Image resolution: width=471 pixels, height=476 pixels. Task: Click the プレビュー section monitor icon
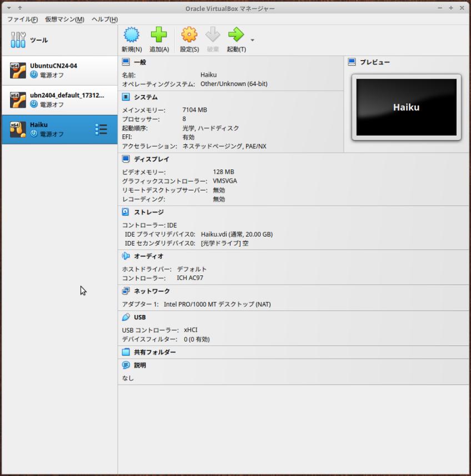pyautogui.click(x=352, y=62)
